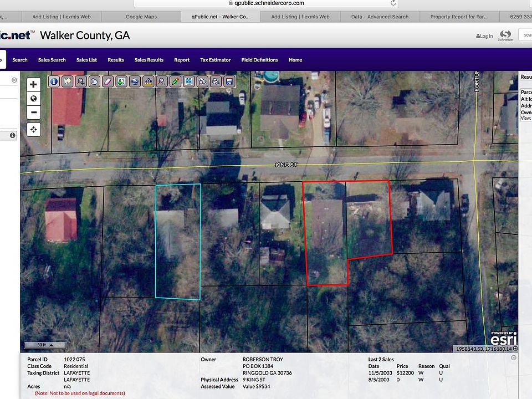
Task: Select the green pencil draw tool
Action: pyautogui.click(x=176, y=81)
